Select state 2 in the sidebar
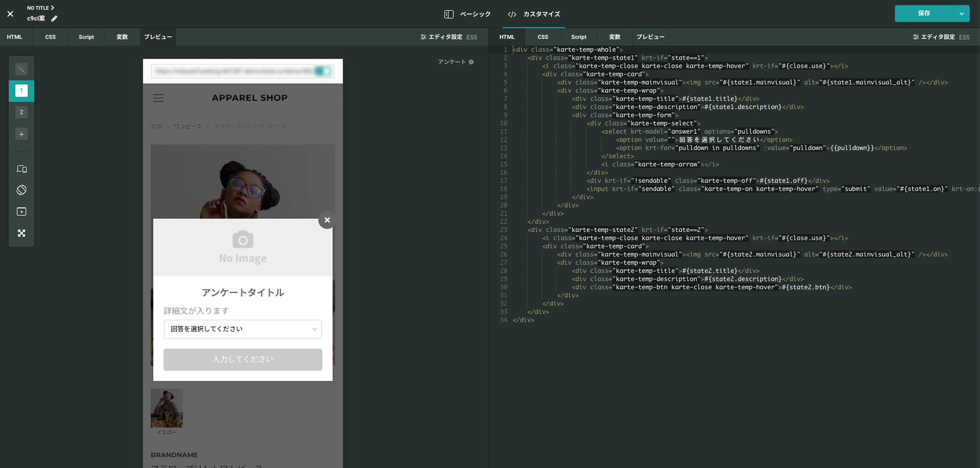The image size is (980, 468). click(21, 112)
